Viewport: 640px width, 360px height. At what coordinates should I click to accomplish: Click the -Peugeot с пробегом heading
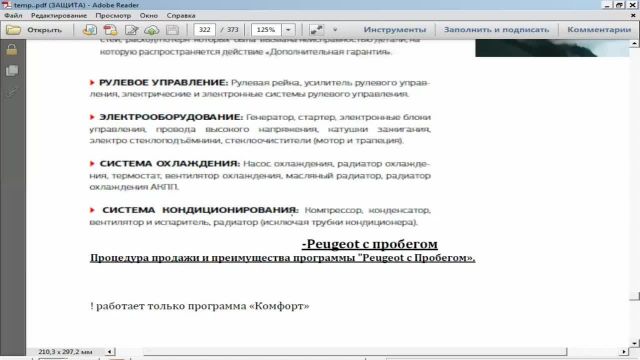370,244
